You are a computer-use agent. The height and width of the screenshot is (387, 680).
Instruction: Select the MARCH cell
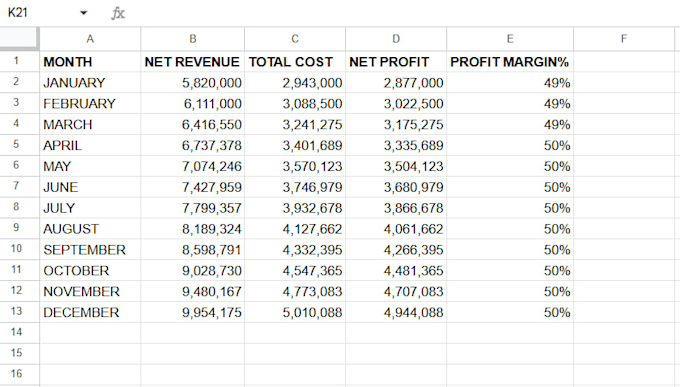click(x=90, y=124)
